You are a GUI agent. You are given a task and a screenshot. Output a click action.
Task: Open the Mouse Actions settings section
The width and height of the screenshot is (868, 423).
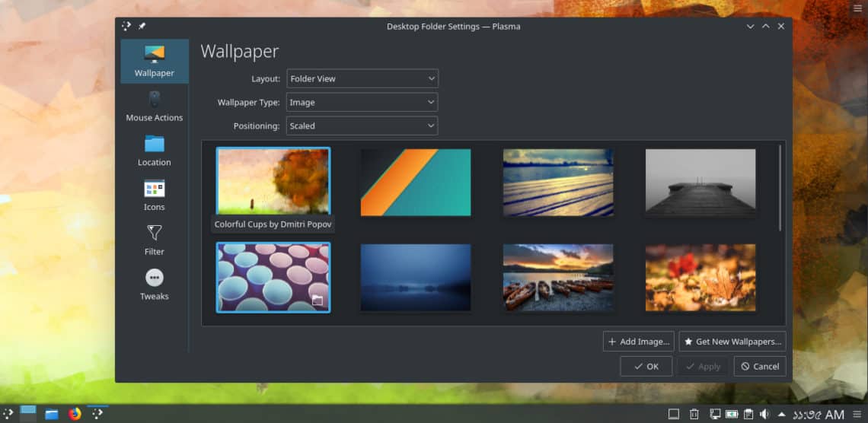(x=155, y=107)
